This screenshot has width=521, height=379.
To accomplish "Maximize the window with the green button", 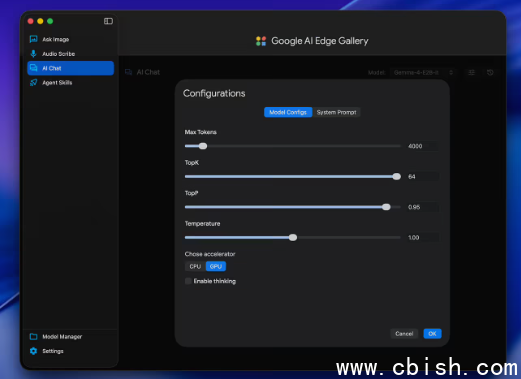I will pos(50,21).
